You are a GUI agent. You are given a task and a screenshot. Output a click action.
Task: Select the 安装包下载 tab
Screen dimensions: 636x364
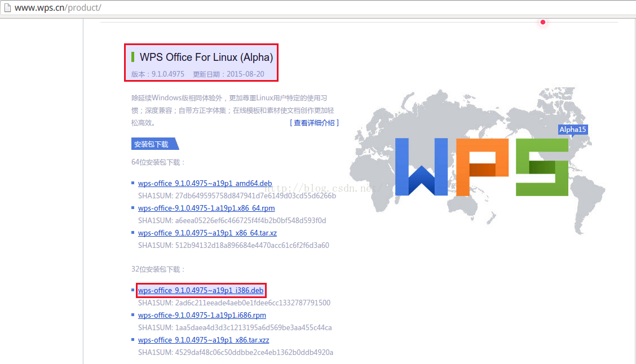[155, 144]
